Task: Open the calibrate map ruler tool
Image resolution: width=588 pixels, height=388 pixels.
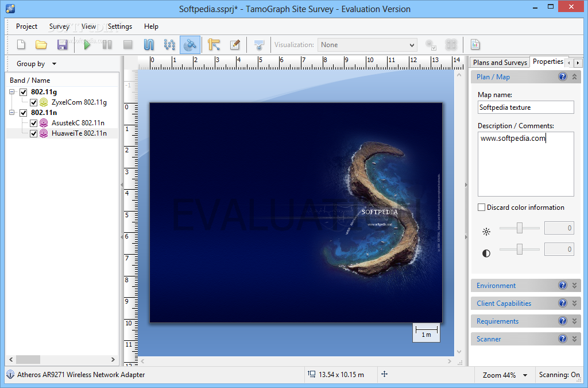Action: 214,45
